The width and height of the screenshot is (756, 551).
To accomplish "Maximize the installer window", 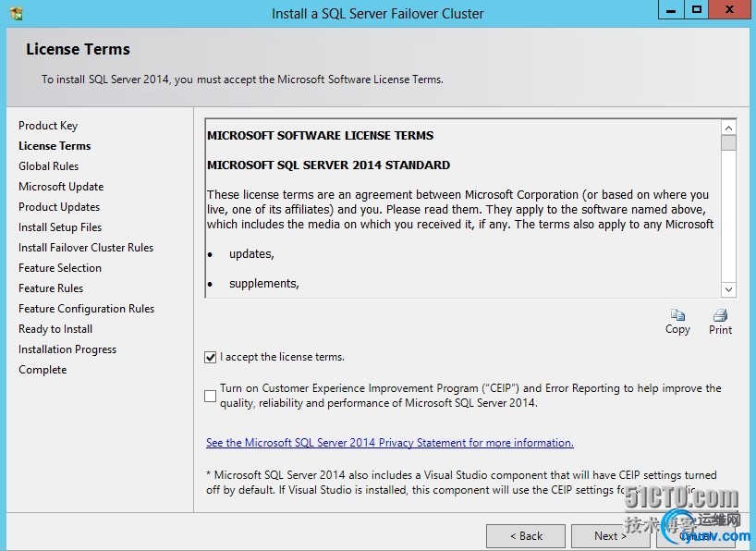I will point(697,9).
